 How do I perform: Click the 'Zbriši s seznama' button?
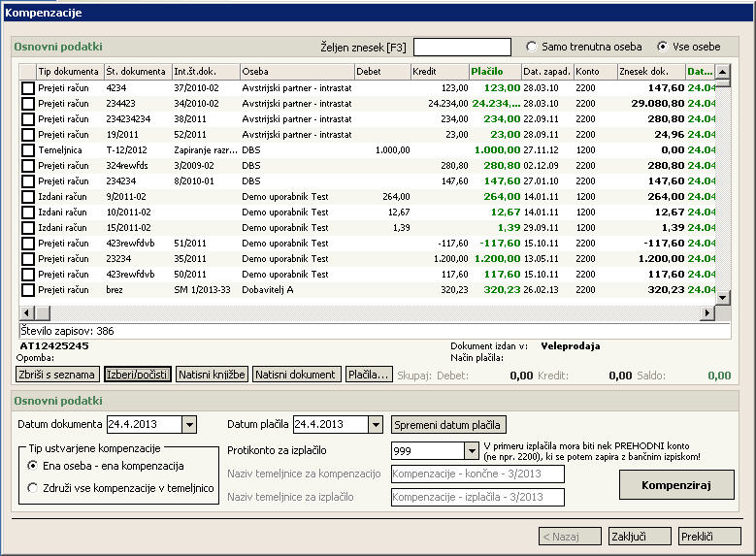(x=58, y=375)
